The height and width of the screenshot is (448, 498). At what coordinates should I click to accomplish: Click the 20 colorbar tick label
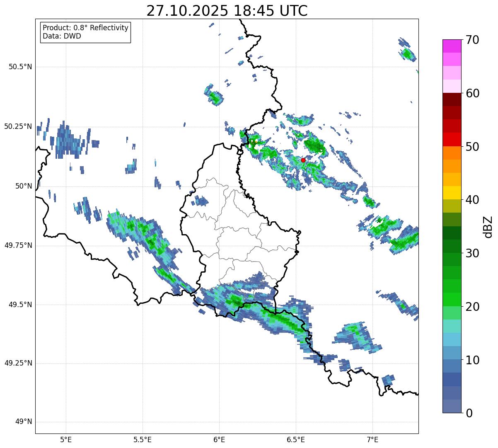(472, 307)
